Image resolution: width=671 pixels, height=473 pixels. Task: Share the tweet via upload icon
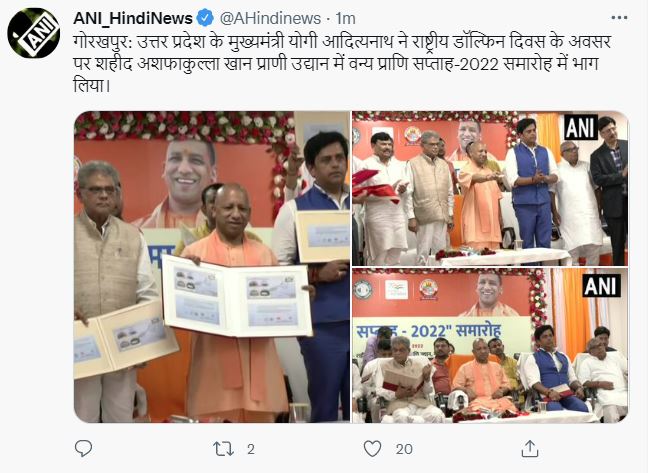529,448
